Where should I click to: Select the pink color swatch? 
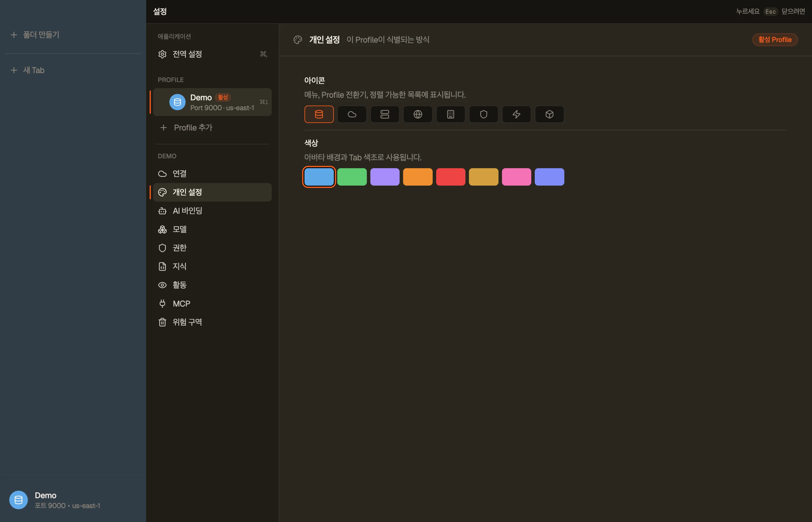pyautogui.click(x=516, y=177)
